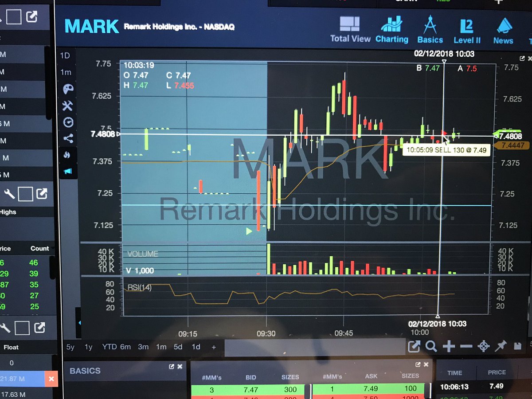Open the Total View layout

click(x=350, y=30)
